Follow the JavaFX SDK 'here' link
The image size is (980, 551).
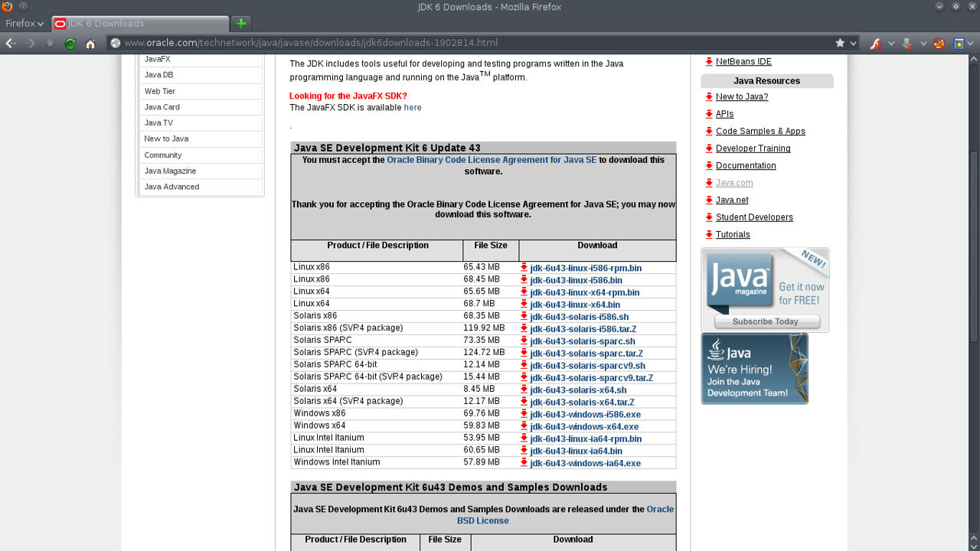tap(413, 108)
